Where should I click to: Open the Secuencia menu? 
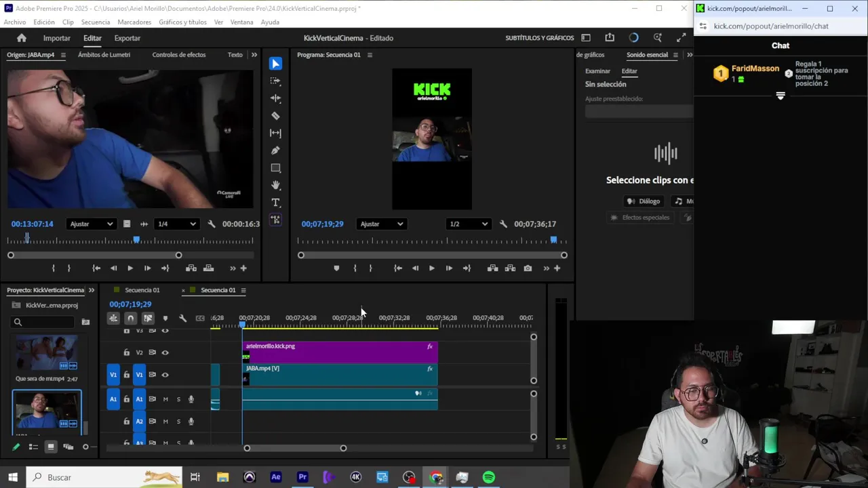coord(96,22)
